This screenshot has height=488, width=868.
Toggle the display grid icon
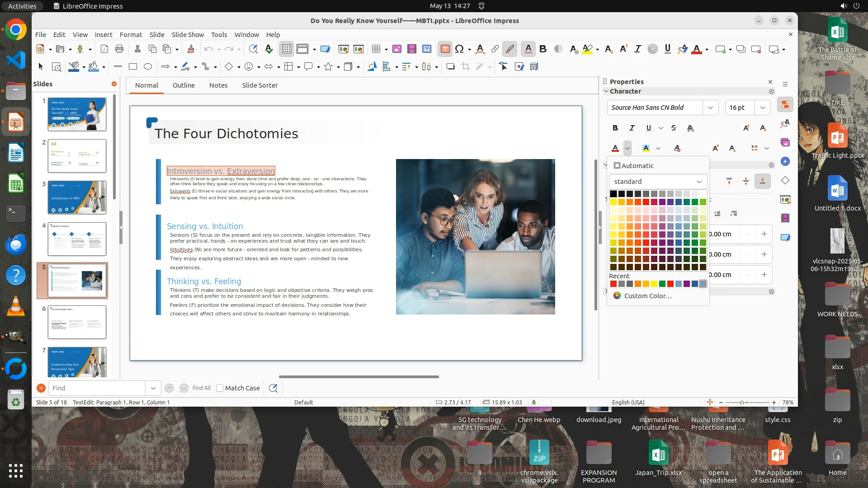(287, 49)
